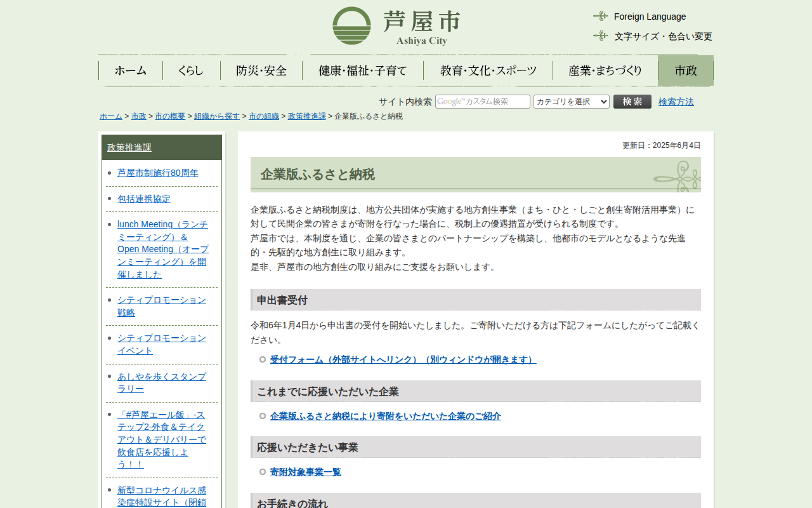Screen dimensions: 812x508
Task: Click the Foreign Language ornament icon
Action: (x=600, y=17)
